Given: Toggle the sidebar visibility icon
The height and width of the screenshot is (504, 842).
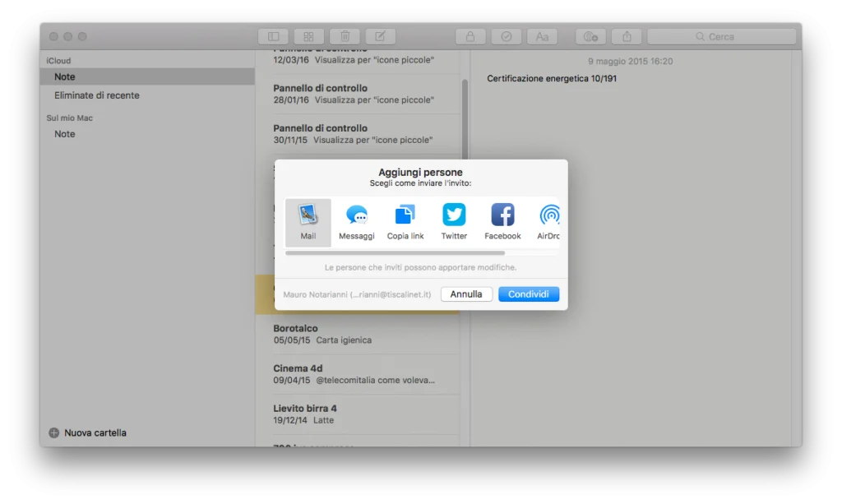Looking at the screenshot, I should 273,35.
